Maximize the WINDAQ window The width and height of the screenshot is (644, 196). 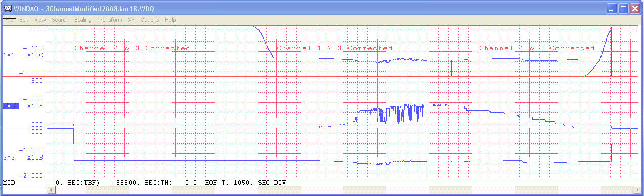pos(623,8)
